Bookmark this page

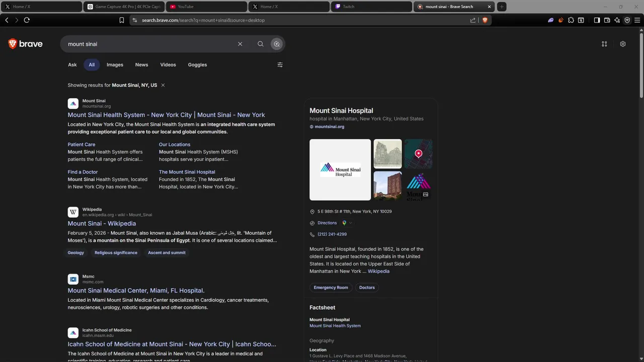pos(122,20)
